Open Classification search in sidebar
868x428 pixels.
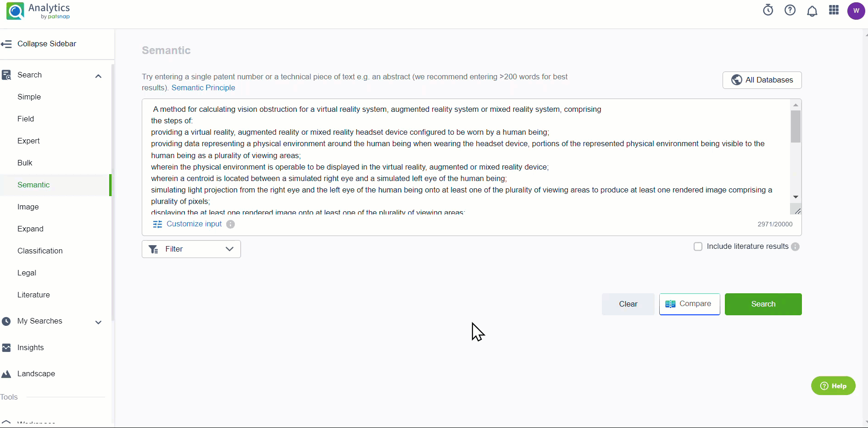40,251
